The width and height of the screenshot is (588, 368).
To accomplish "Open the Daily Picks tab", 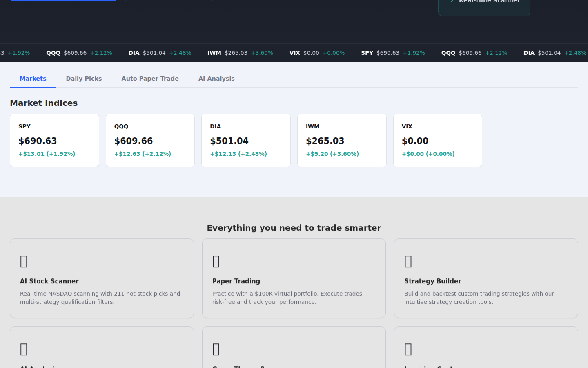I will click(x=84, y=79).
